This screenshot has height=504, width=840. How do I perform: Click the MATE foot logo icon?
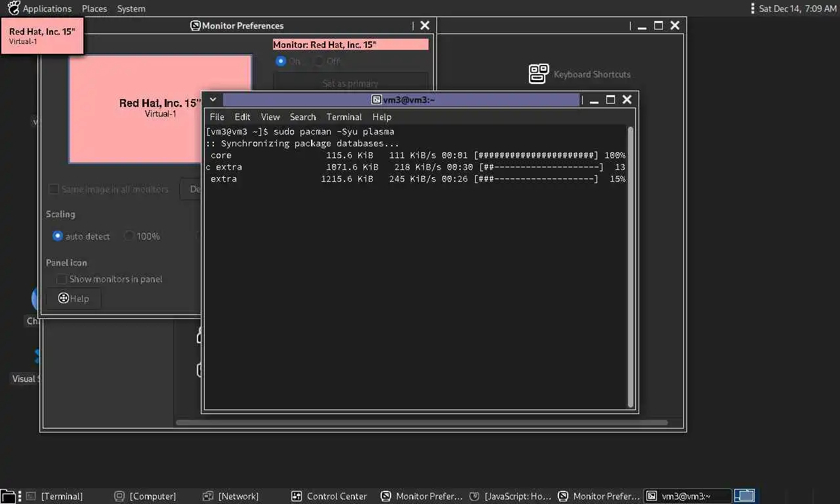[13, 9]
